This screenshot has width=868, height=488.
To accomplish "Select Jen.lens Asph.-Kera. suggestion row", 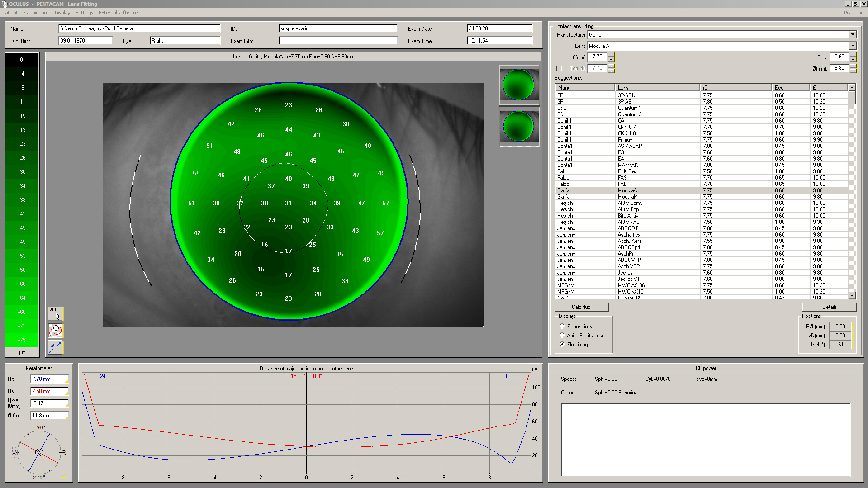I will click(702, 241).
